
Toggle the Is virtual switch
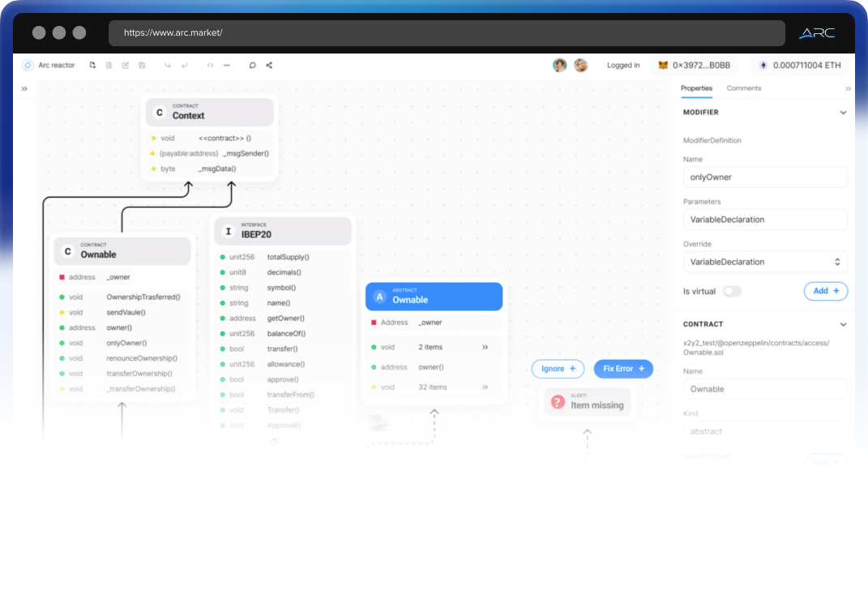tap(732, 291)
